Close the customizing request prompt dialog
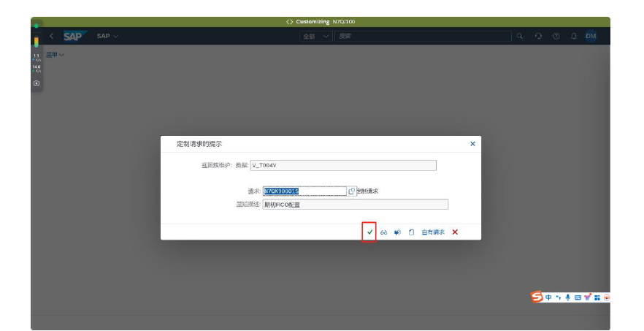644x331 pixels. click(472, 144)
